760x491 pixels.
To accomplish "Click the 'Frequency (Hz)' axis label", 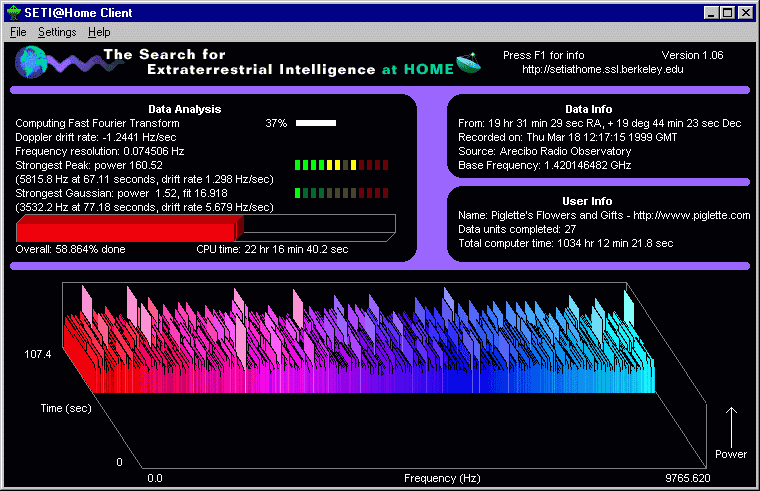I will [442, 478].
